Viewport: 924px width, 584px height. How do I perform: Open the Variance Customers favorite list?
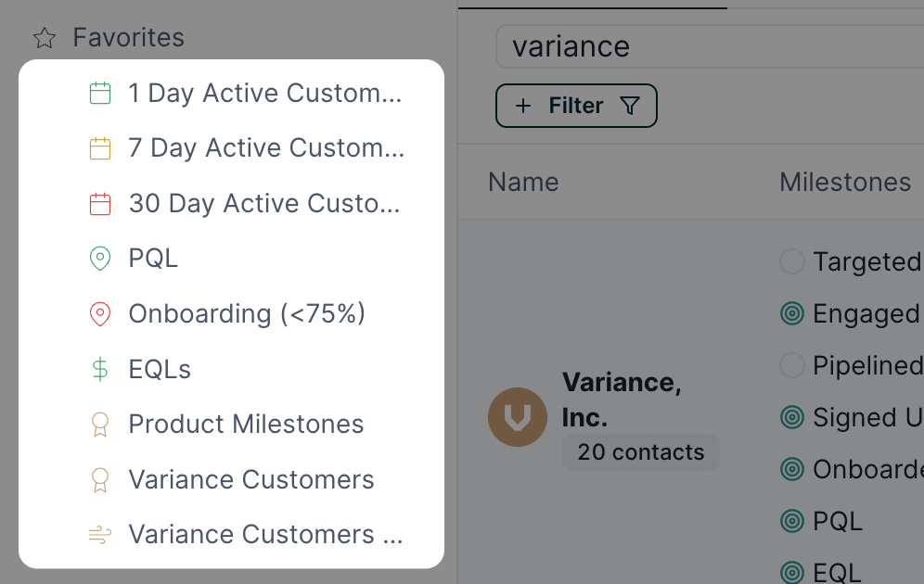click(250, 479)
